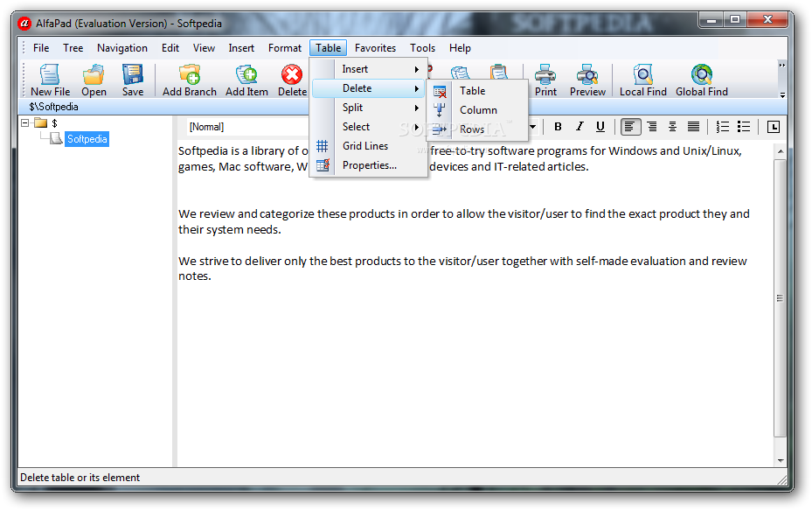Image resolution: width=812 pixels, height=510 pixels.
Task: Click the Delete Column submenu icon
Action: (440, 110)
